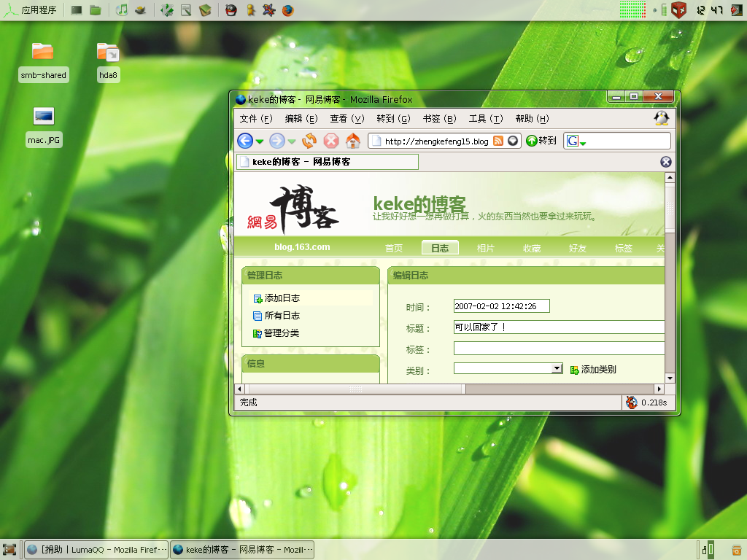747x560 pixels.
Task: Open the 日志 blog nav tab
Action: [x=440, y=248]
